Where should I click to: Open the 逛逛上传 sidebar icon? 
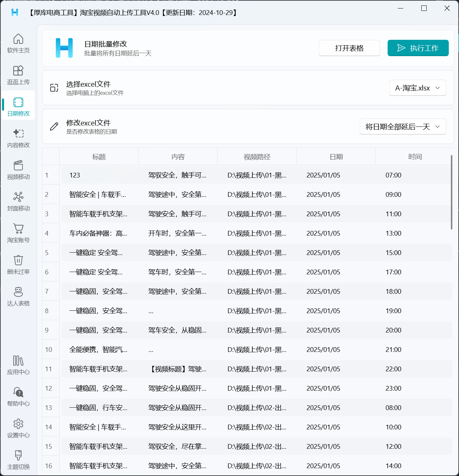click(18, 70)
